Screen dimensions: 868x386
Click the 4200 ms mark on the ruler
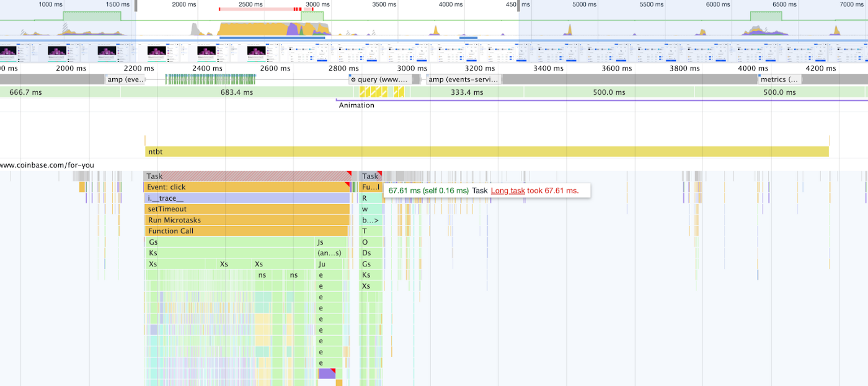[x=821, y=68]
